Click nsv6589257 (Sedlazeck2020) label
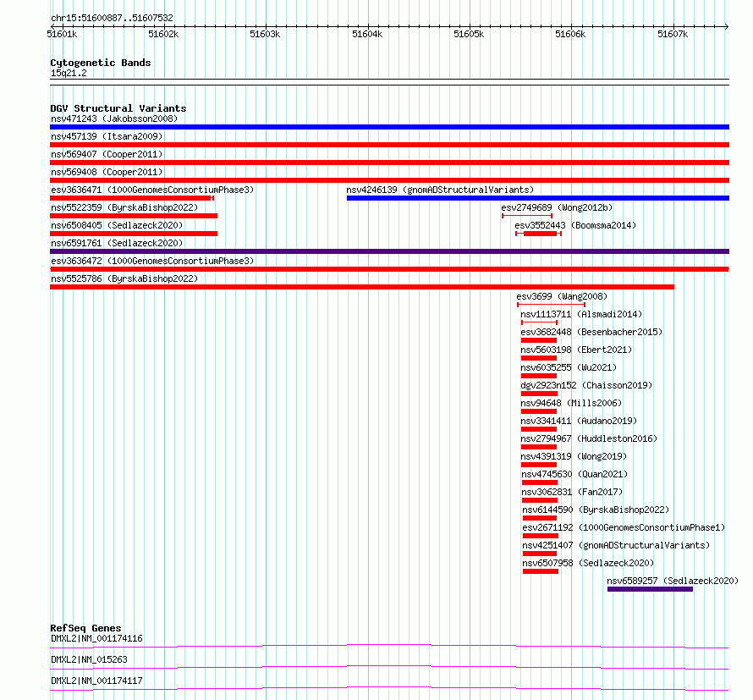The width and height of the screenshot is (753, 700). (x=673, y=581)
